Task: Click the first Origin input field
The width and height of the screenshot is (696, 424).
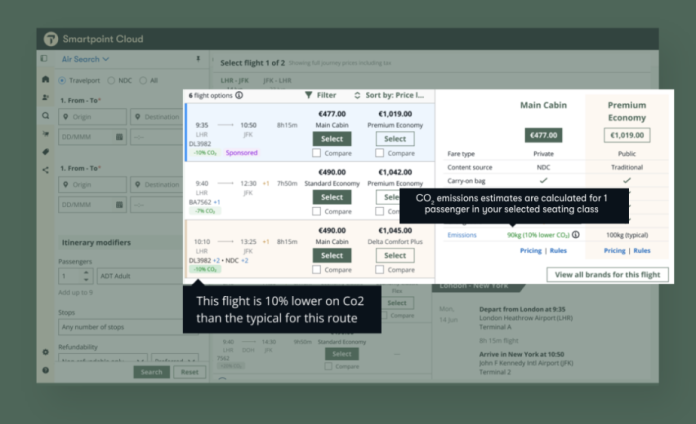Action: (x=92, y=117)
